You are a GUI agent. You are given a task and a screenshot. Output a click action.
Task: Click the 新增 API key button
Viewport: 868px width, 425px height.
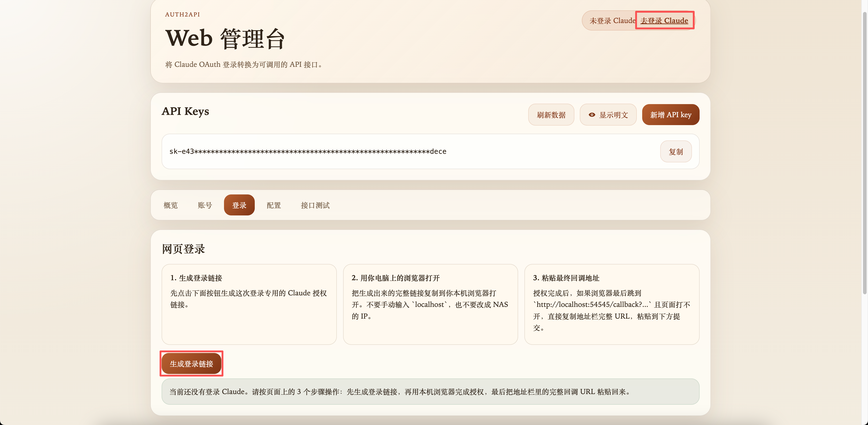(670, 115)
